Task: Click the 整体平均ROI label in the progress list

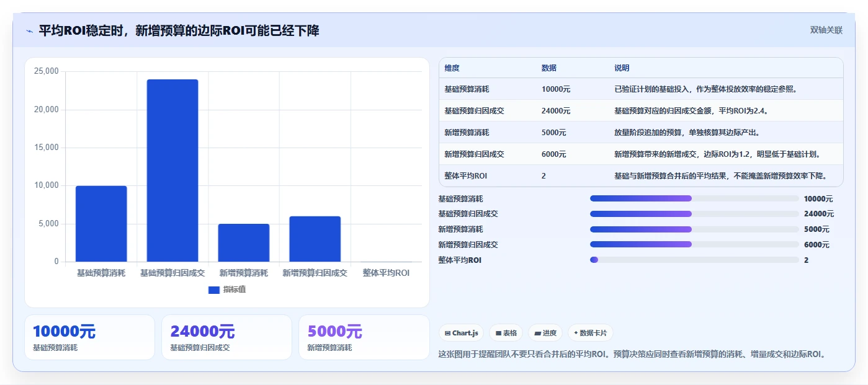Action: (x=460, y=260)
